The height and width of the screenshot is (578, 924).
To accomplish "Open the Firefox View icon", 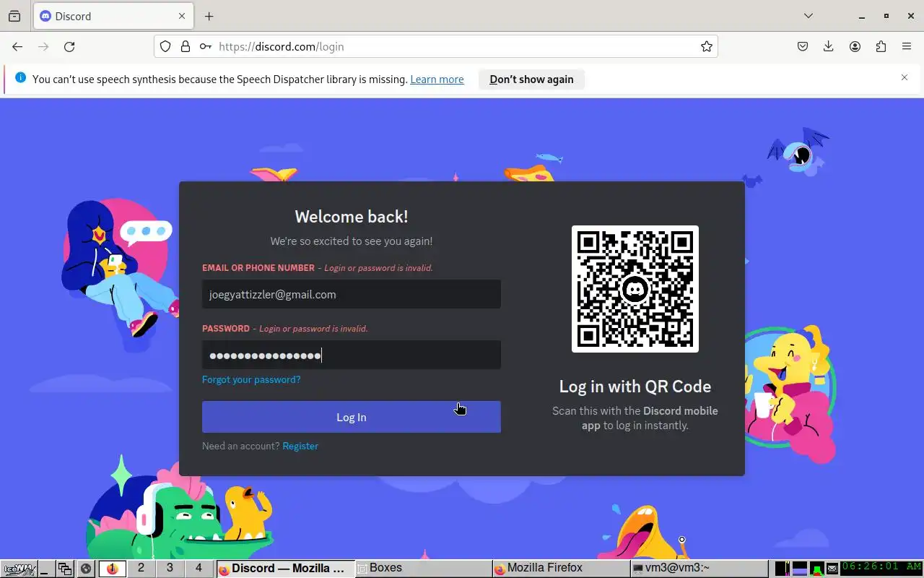I will pyautogui.click(x=14, y=16).
